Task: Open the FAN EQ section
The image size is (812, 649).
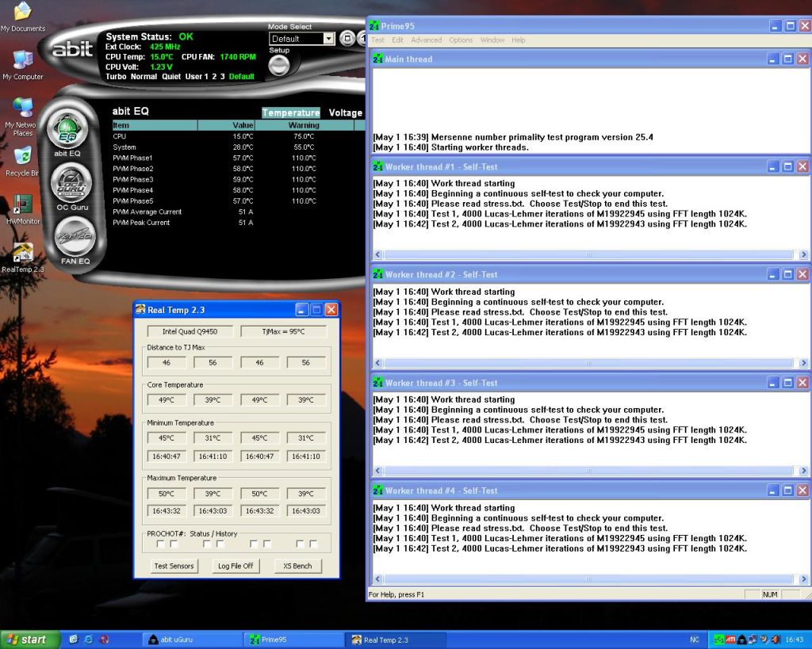Action: [75, 237]
